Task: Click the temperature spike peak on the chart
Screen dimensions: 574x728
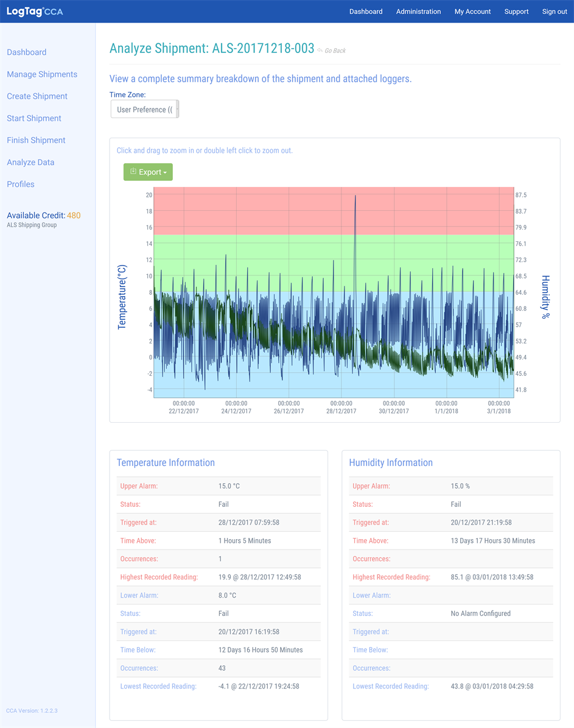Action: (355, 196)
